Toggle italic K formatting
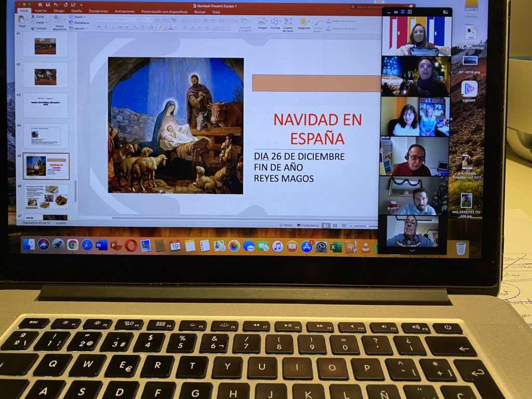The width and height of the screenshot is (532, 399). tap(106, 27)
